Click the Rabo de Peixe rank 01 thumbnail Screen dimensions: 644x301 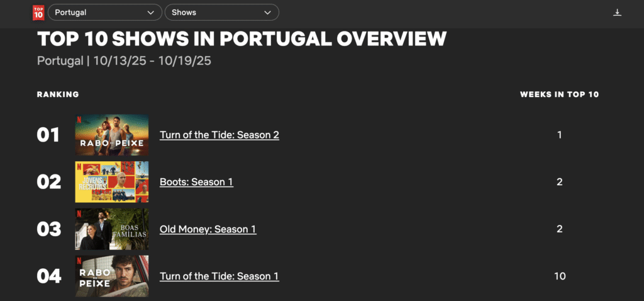[112, 135]
